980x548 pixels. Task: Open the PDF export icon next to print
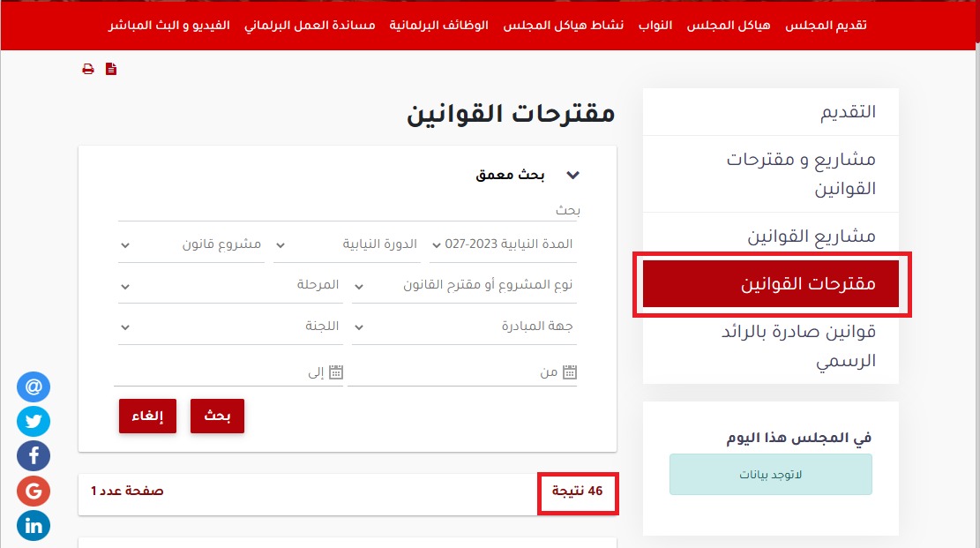pyautogui.click(x=111, y=68)
